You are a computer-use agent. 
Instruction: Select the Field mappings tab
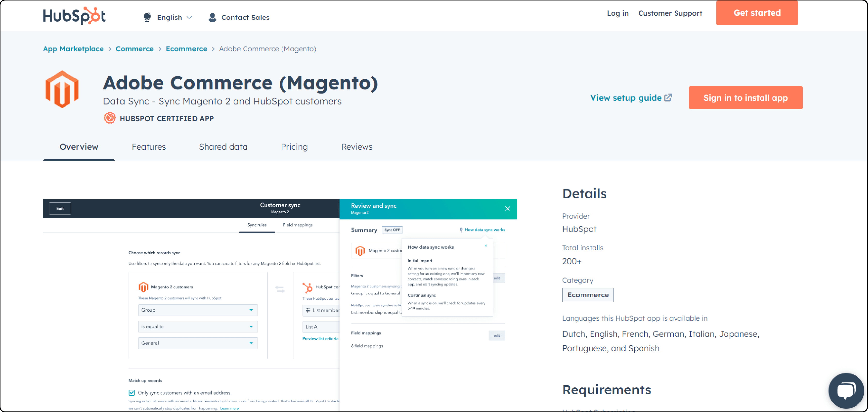(298, 225)
